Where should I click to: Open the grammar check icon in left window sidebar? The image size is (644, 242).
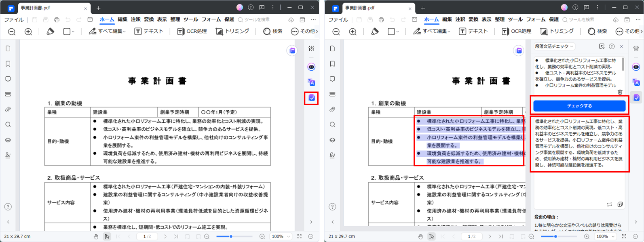[x=312, y=98]
